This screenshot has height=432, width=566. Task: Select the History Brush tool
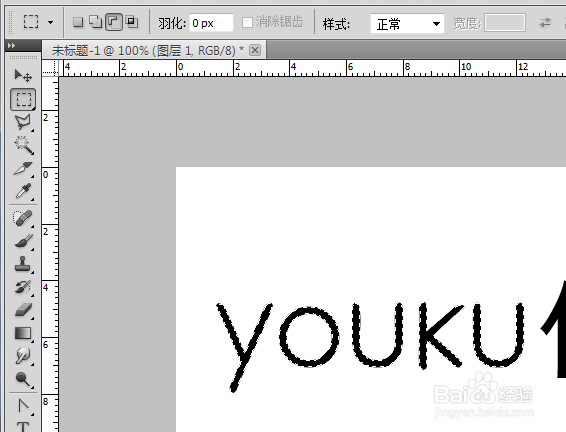pos(23,287)
